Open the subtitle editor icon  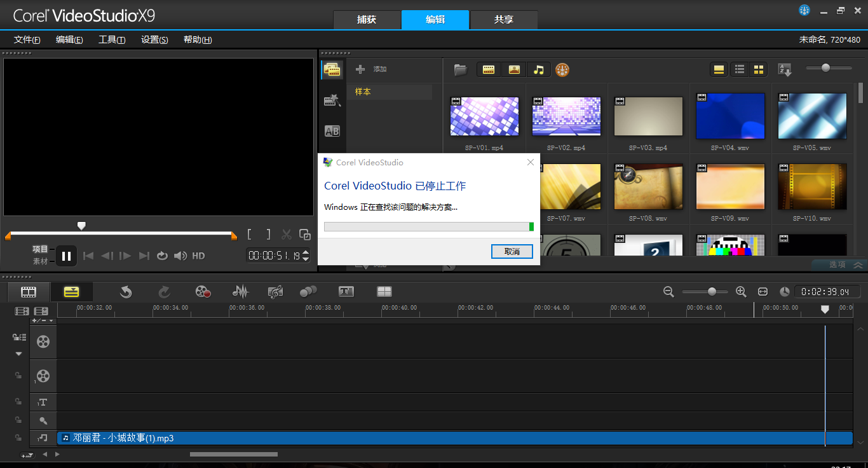[346, 291]
